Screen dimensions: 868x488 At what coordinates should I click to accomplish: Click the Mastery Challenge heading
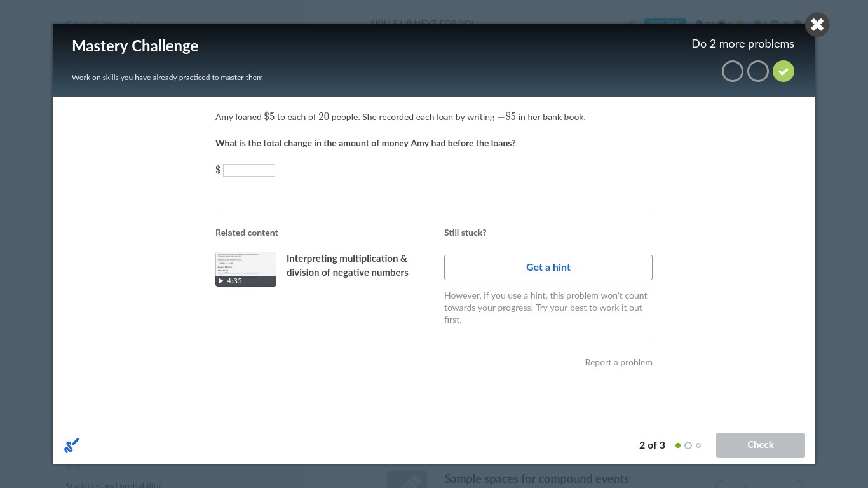135,46
